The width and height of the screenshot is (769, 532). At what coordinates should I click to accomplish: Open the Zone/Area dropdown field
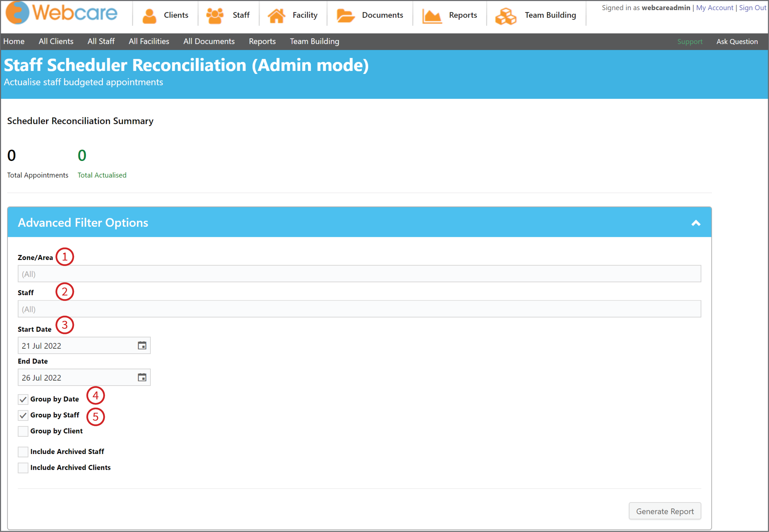[359, 274]
